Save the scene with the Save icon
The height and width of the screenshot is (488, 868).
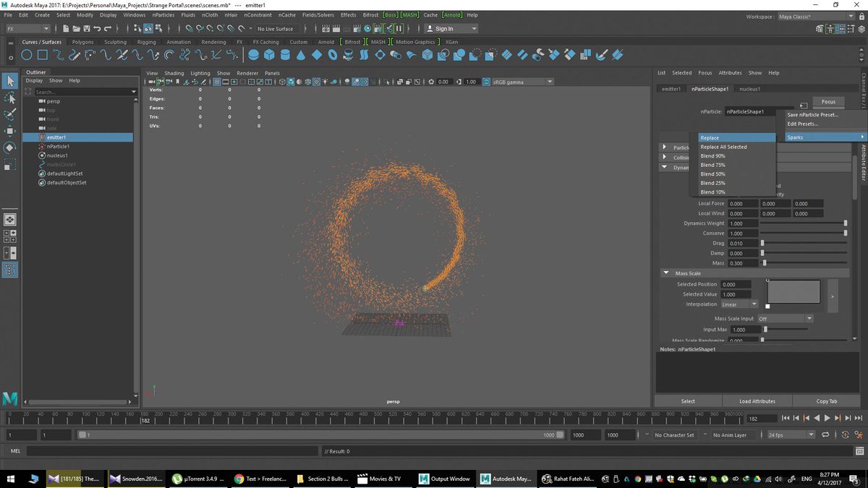point(86,29)
